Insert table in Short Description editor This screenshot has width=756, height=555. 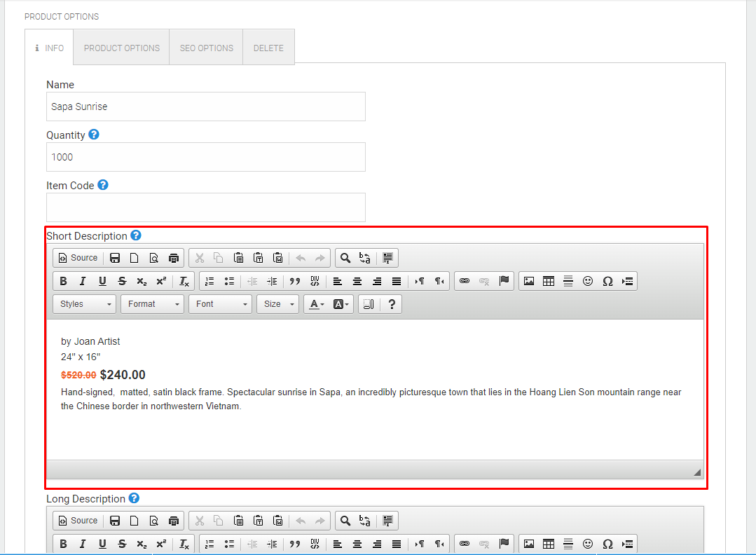click(549, 281)
